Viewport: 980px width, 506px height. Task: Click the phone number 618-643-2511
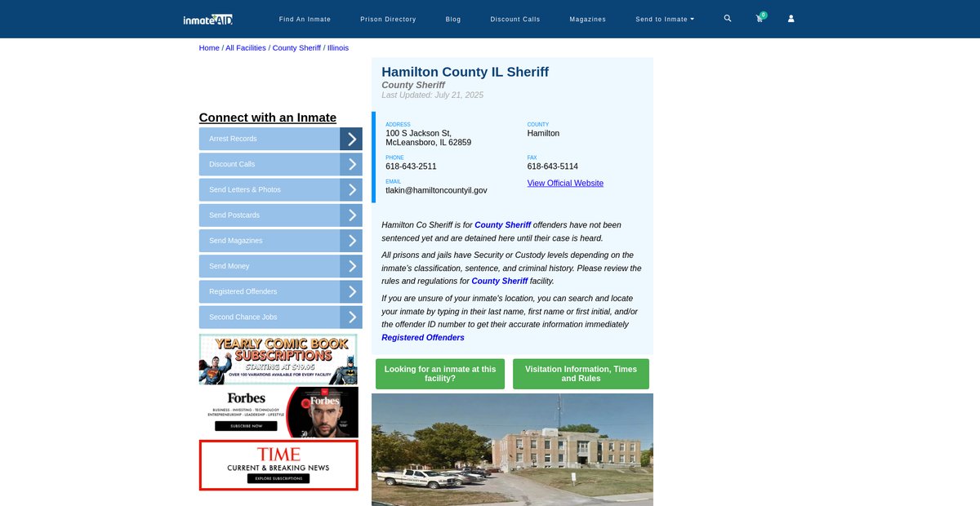411,166
